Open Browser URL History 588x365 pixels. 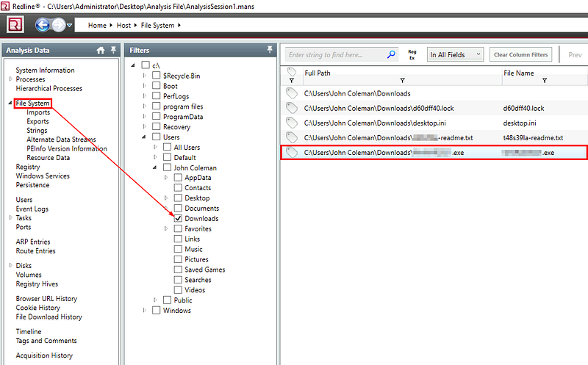point(46,299)
